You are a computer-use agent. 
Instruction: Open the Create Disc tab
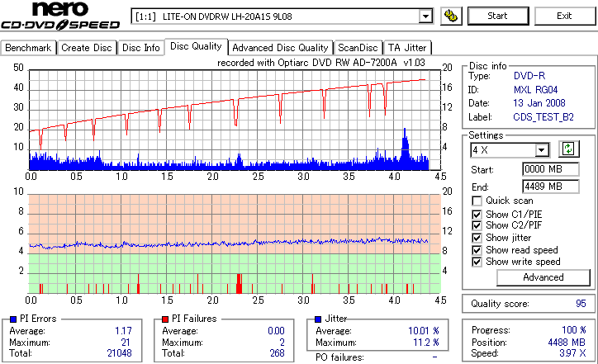[87, 48]
